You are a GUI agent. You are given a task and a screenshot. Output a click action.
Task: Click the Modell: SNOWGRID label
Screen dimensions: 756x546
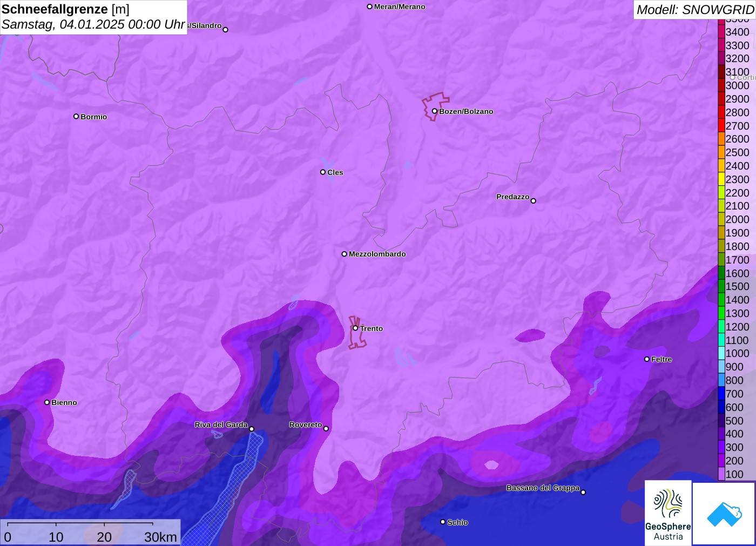pos(694,10)
